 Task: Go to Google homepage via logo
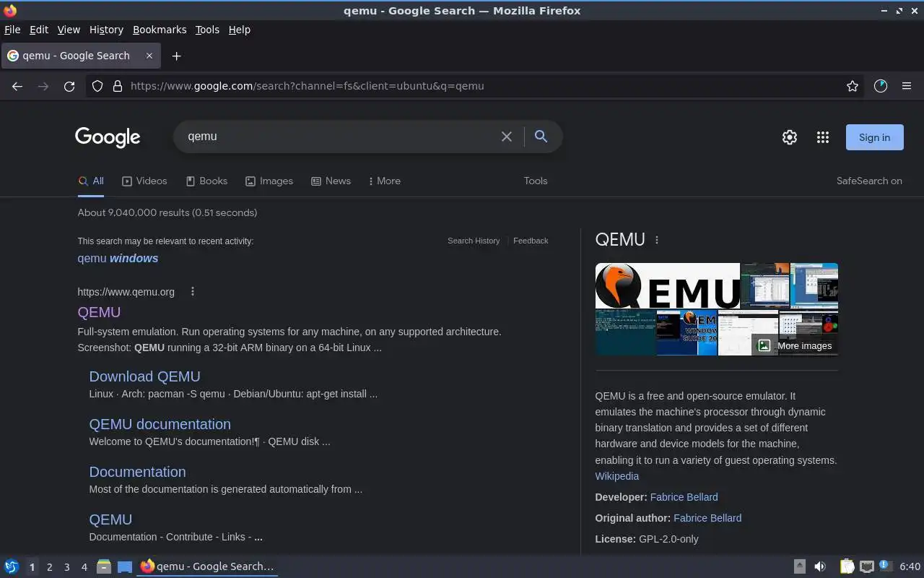pyautogui.click(x=108, y=137)
